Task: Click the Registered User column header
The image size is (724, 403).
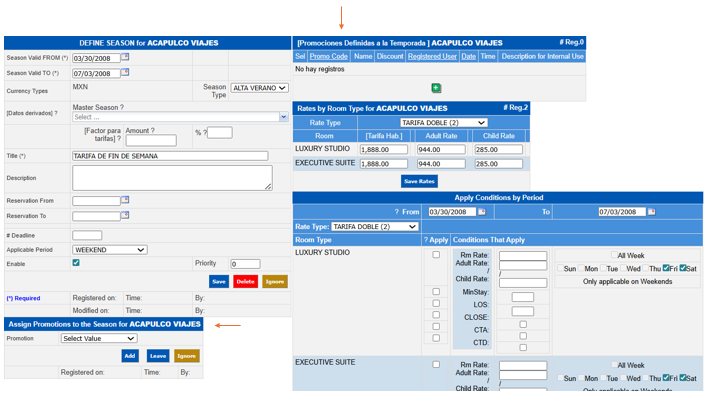Action: point(432,57)
